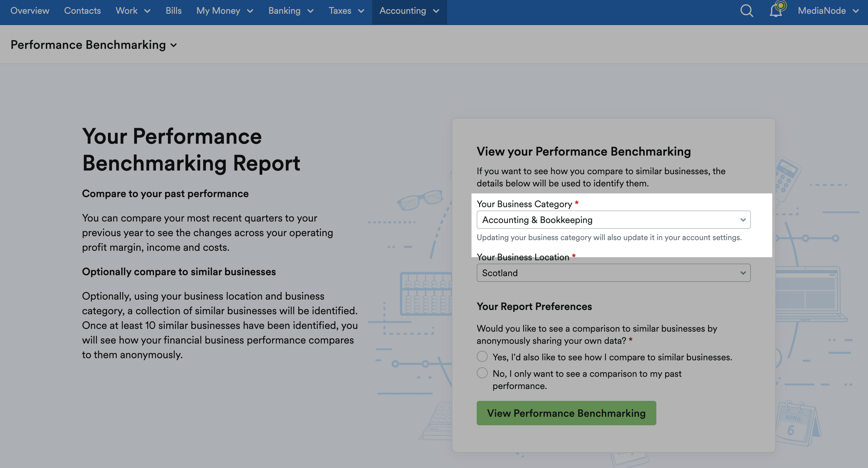
Task: Click the 'Optionally compare to similar businesses' heading
Action: point(179,272)
